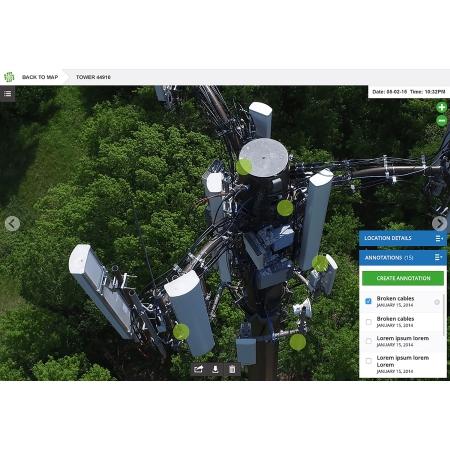Check the 'Lorem ipsum lorem' annotation box
The height and width of the screenshot is (450, 450).
pyautogui.click(x=368, y=341)
